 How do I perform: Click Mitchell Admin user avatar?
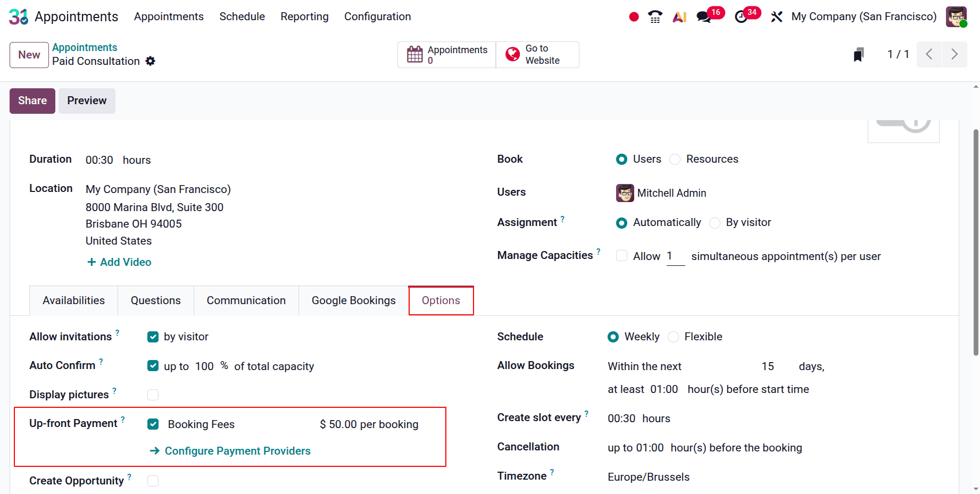[x=625, y=193]
